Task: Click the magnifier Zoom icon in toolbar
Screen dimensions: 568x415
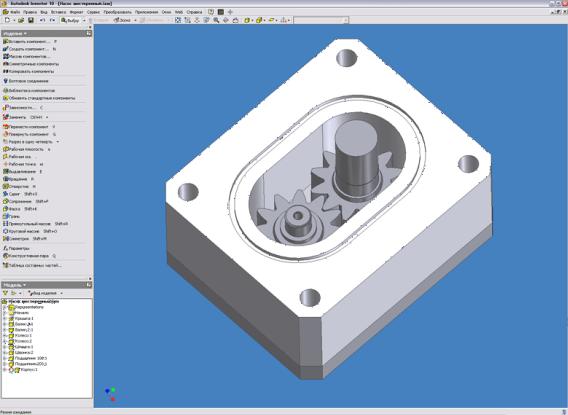Action: coord(216,20)
